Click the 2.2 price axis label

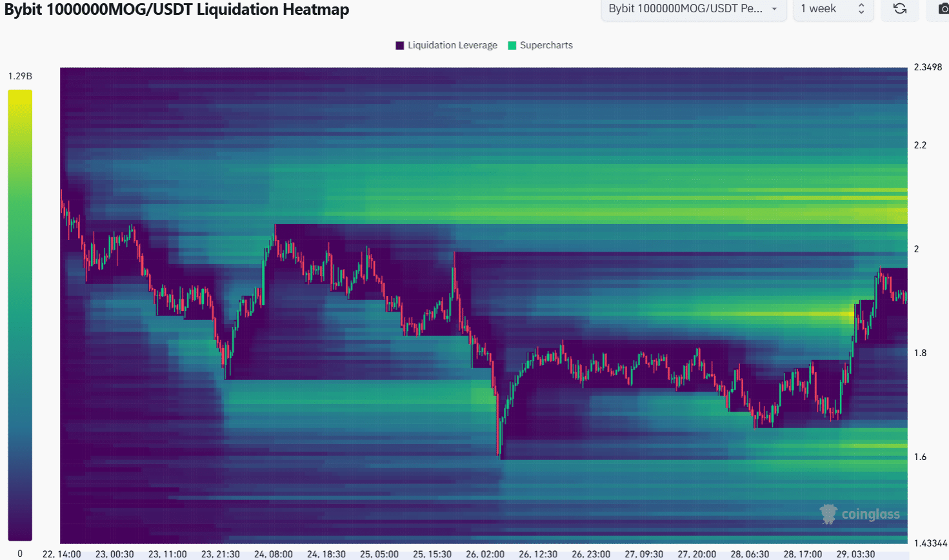920,145
